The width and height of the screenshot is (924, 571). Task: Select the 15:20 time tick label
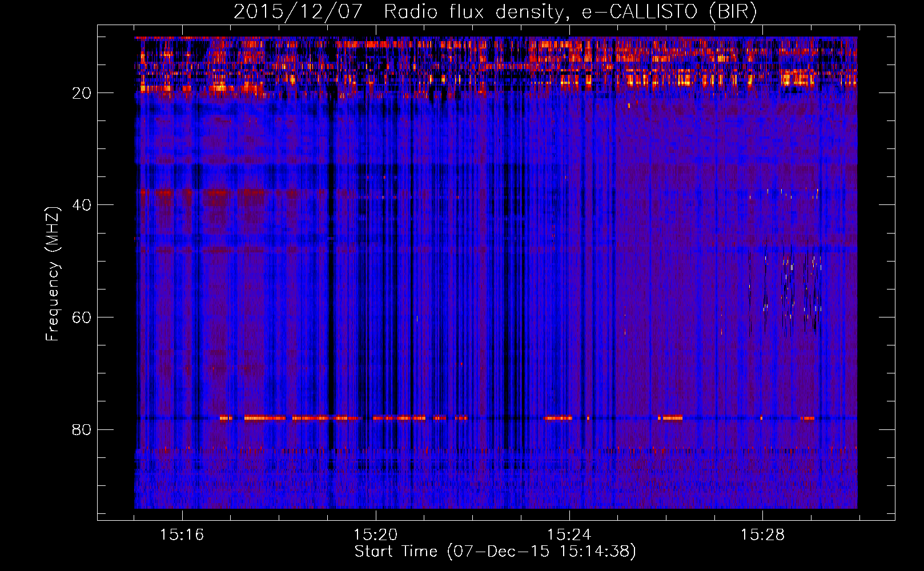375,535
